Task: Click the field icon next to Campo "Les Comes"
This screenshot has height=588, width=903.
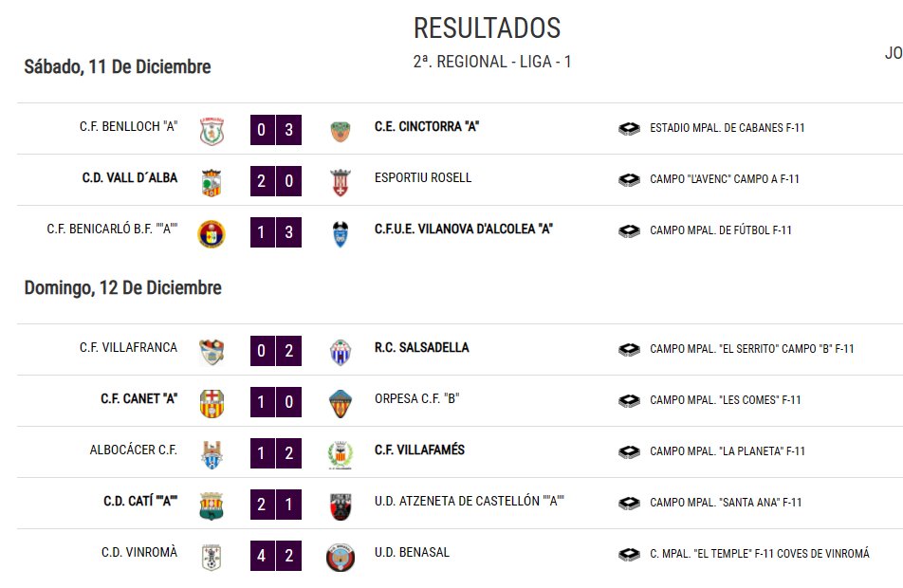Action: point(629,401)
